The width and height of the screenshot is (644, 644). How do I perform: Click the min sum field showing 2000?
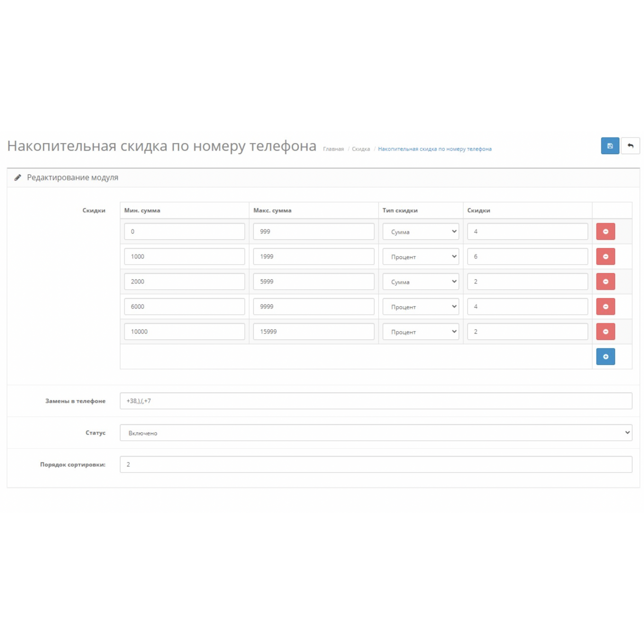pyautogui.click(x=184, y=282)
